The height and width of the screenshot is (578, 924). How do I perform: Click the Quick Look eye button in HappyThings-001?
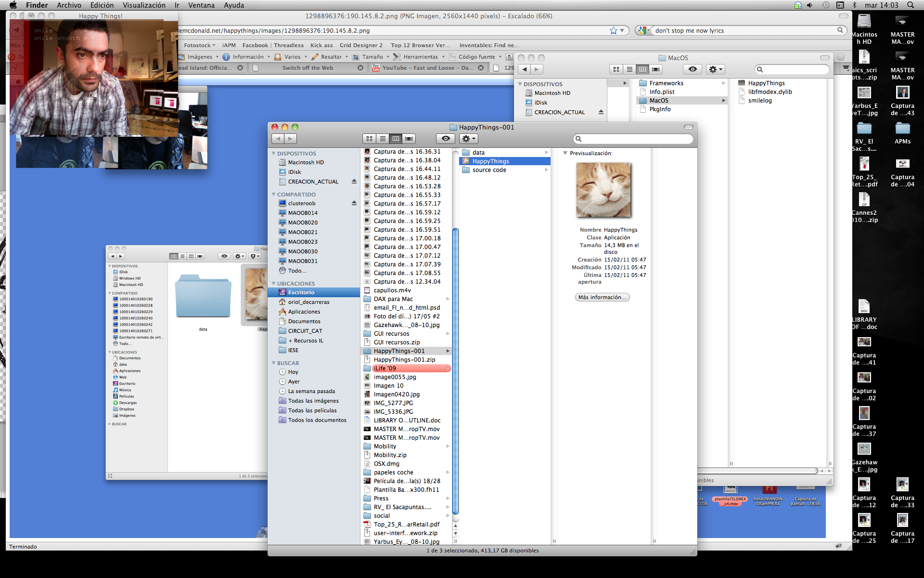click(x=446, y=139)
